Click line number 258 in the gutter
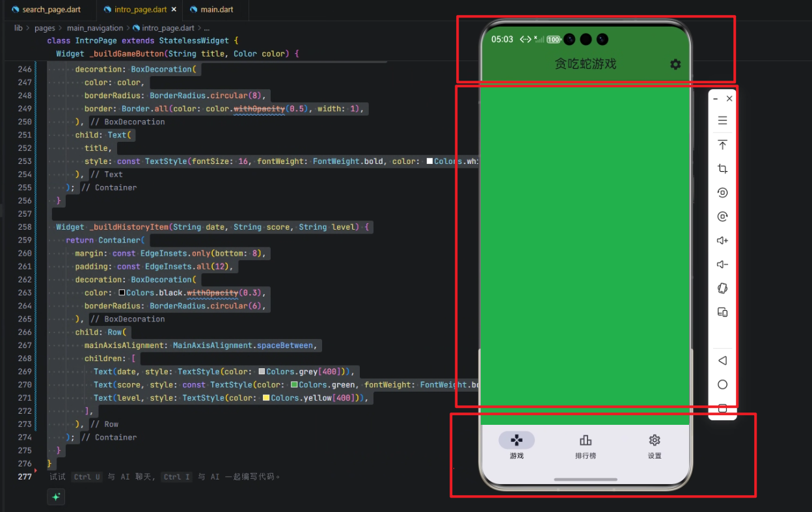Image resolution: width=812 pixels, height=512 pixels. (x=25, y=227)
